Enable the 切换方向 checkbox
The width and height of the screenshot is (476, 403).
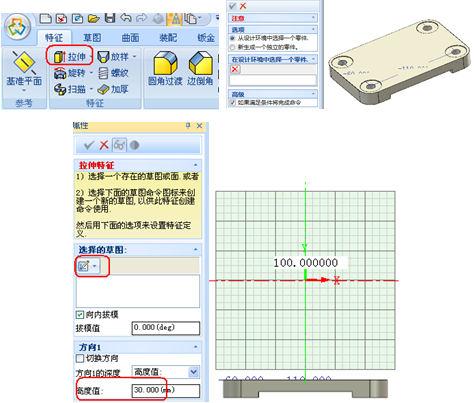[80, 358]
